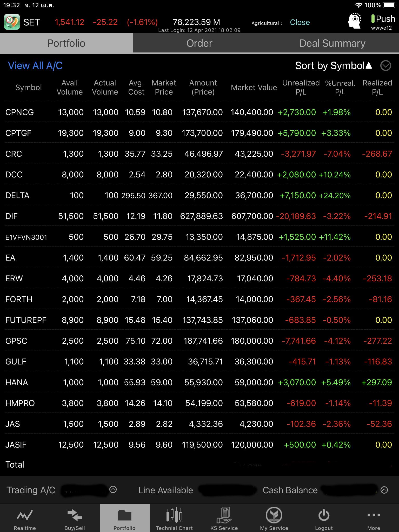The width and height of the screenshot is (399, 532).
Task: Open the More dots menu
Action: (x=374, y=515)
